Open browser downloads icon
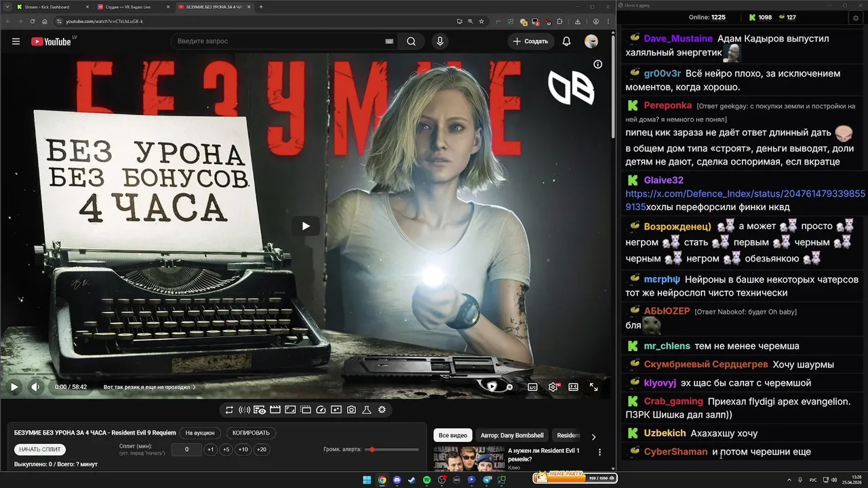868x488 pixels. (x=577, y=21)
